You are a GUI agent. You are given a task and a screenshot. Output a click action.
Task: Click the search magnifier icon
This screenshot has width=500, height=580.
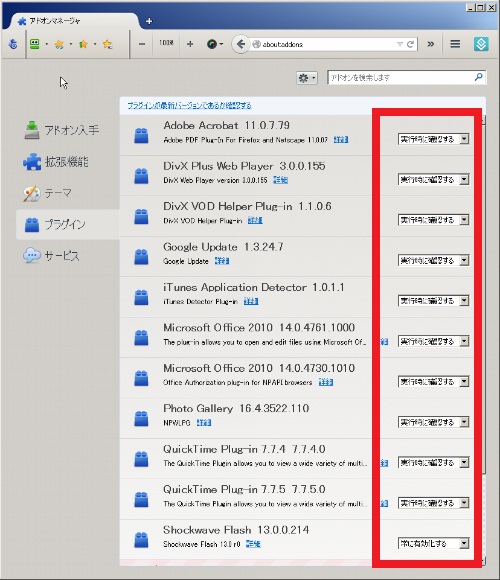coord(479,77)
